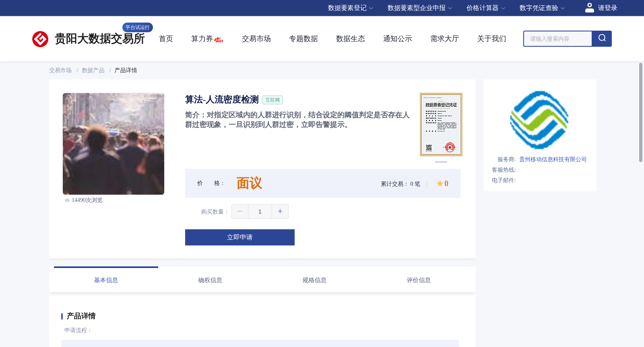Image resolution: width=644 pixels, height=347 pixels.
Task: Click the page vertical scrollbar
Action: pos(641,112)
